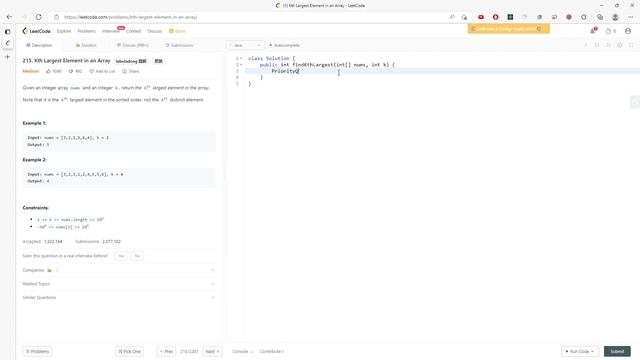Expand the Companies section
This screenshot has height=360, width=640.
pos(118,270)
